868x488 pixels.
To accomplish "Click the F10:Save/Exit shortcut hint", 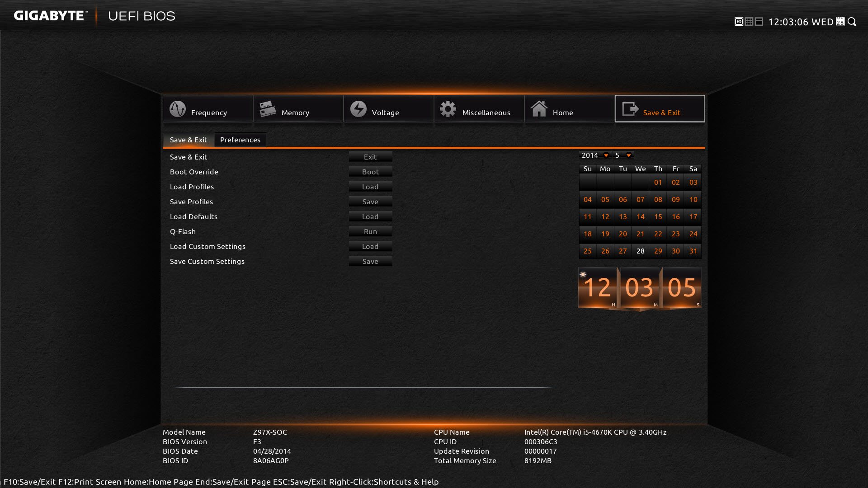I will pos(30,482).
